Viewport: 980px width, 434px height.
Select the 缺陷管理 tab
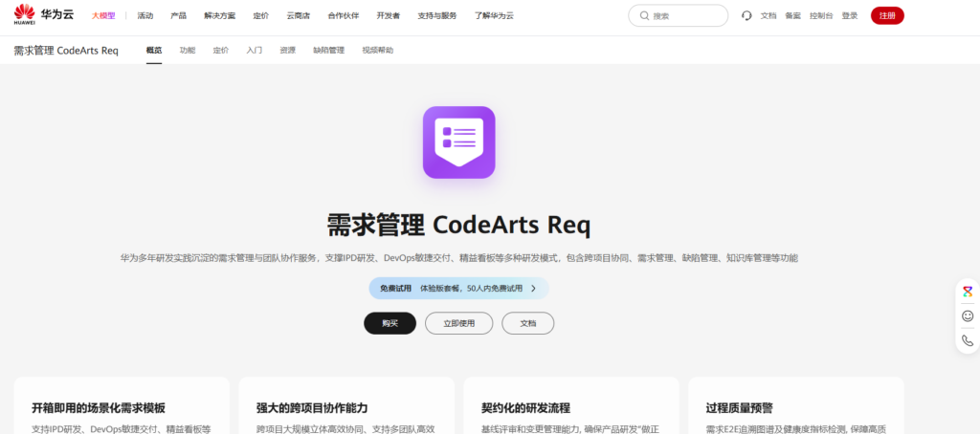[x=329, y=50]
